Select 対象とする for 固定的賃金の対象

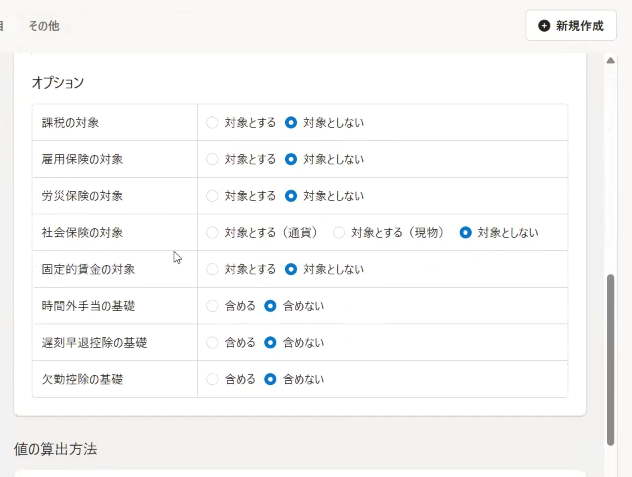click(x=212, y=269)
